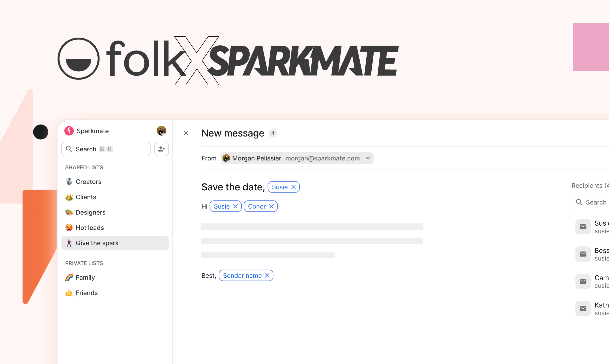Open the add-contact icon beside the search bar
609x364 pixels.
click(x=161, y=149)
